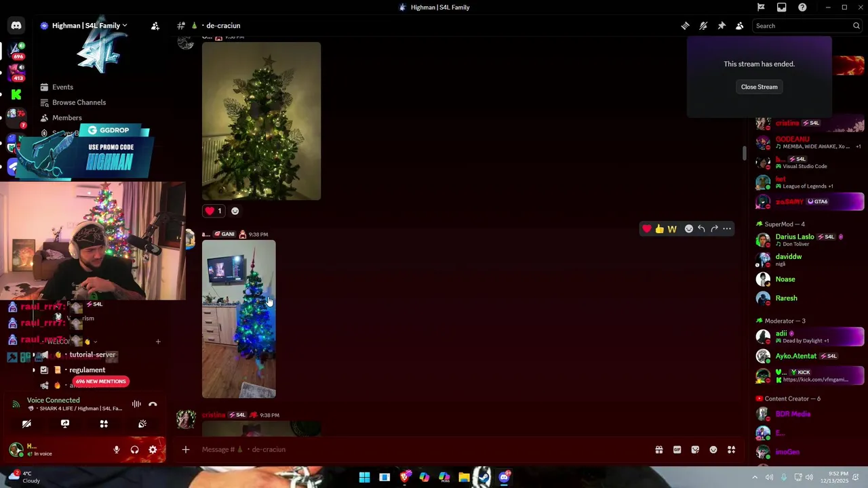
Task: Share your screen from voice panel
Action: pyautogui.click(x=65, y=424)
